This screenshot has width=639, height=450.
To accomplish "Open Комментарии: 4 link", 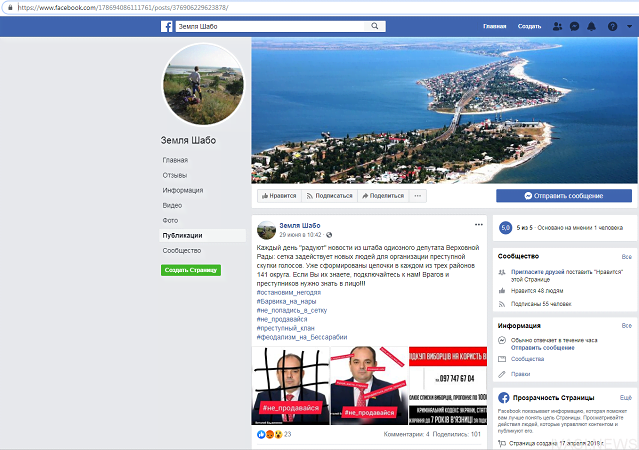I will pyautogui.click(x=406, y=435).
